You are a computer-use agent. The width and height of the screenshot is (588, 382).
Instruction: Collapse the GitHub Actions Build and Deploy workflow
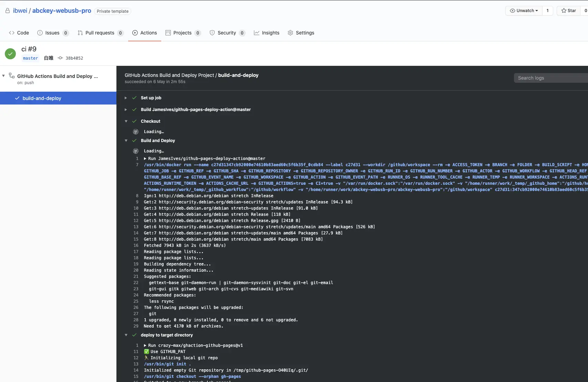[3, 76]
